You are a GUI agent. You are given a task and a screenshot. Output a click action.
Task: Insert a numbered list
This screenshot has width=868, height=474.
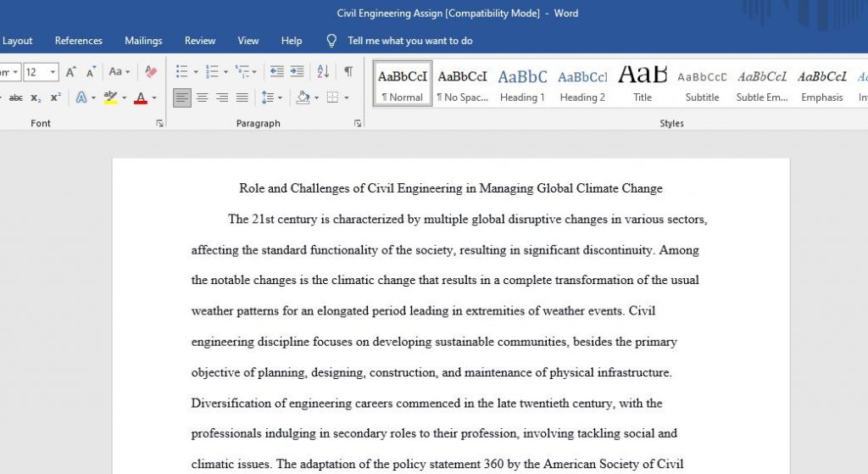pos(212,71)
